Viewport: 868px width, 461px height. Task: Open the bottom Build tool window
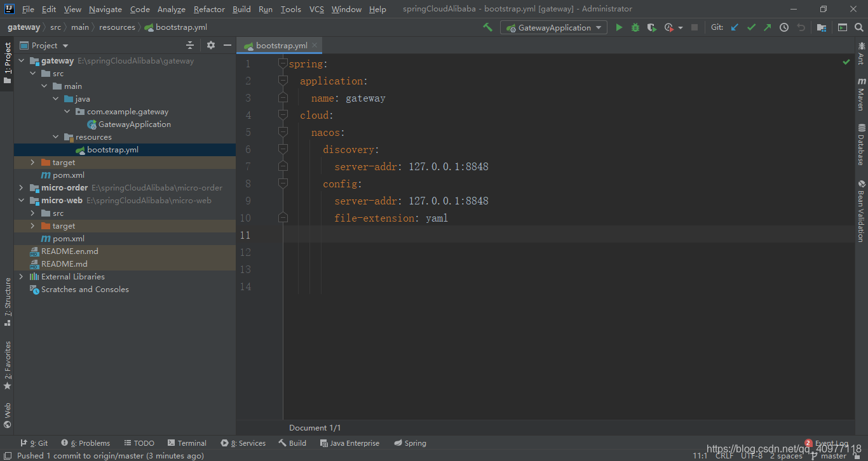tap(292, 443)
